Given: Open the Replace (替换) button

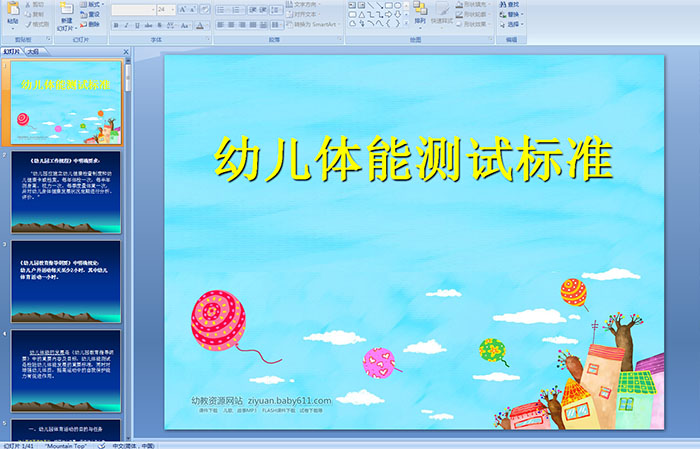Looking at the screenshot, I should click(511, 14).
